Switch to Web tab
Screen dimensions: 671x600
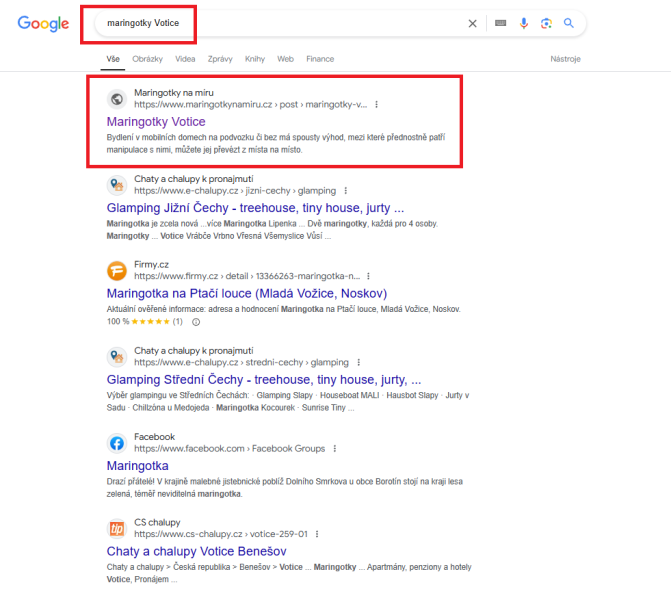[285, 59]
